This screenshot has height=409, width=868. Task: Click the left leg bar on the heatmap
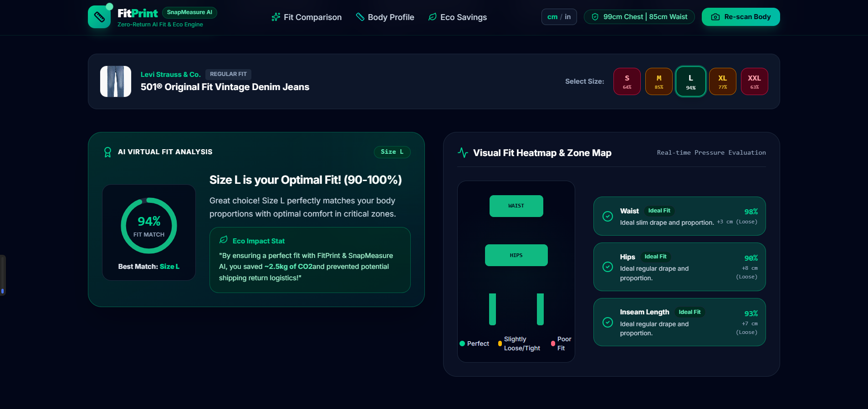click(x=492, y=309)
